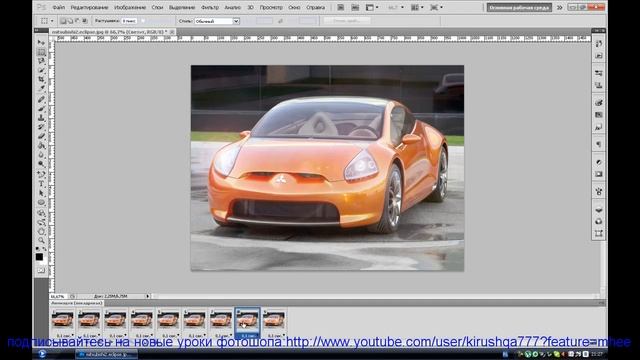Select the Path Selection tool
The image size is (640, 360).
click(41, 193)
